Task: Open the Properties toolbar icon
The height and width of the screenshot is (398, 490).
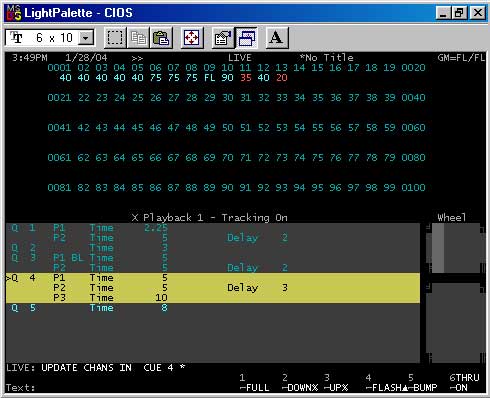Action: (x=223, y=38)
